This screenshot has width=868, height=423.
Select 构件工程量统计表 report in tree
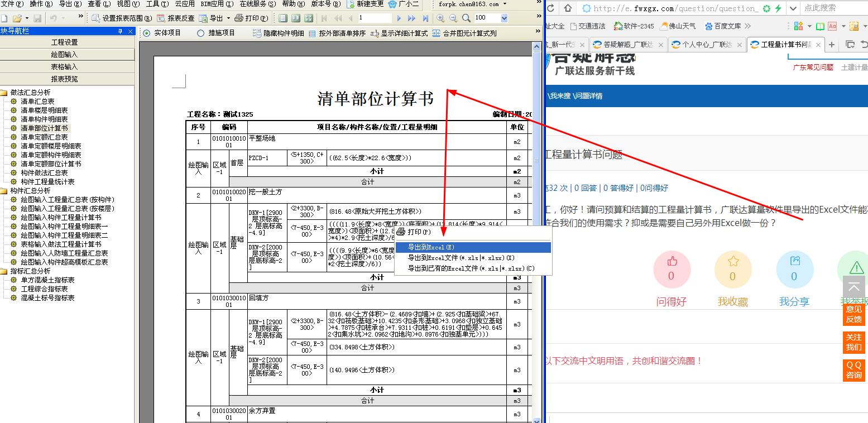tap(47, 182)
